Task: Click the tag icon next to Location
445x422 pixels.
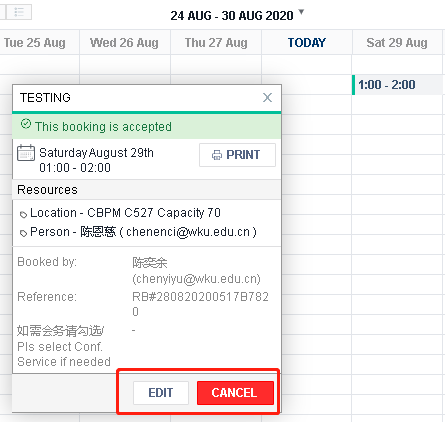Action: tap(23, 214)
